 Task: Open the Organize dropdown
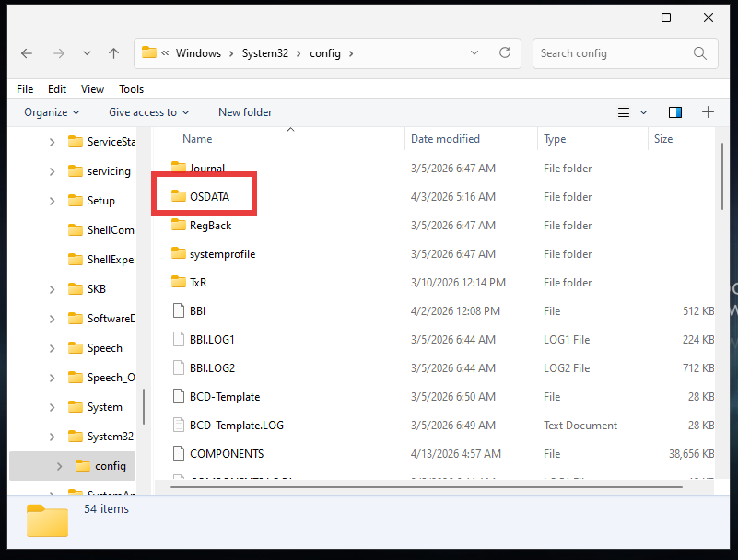click(x=52, y=112)
